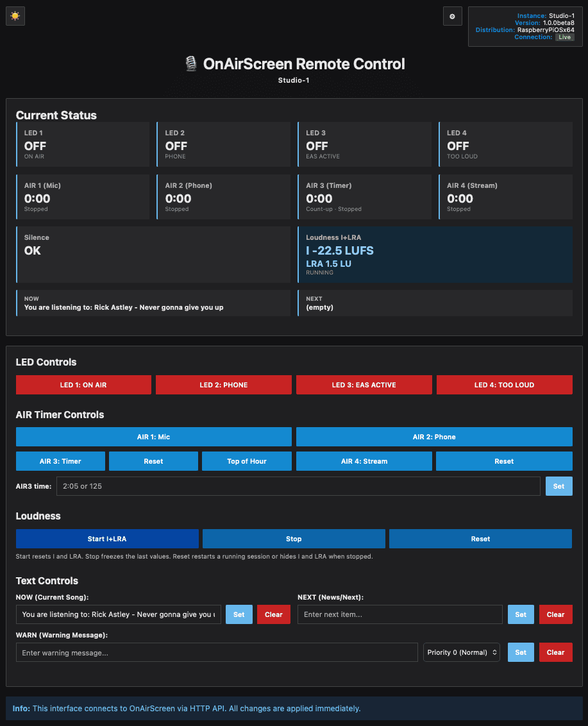Click the Distribution RaspberryPiOSx64 text

pos(525,30)
